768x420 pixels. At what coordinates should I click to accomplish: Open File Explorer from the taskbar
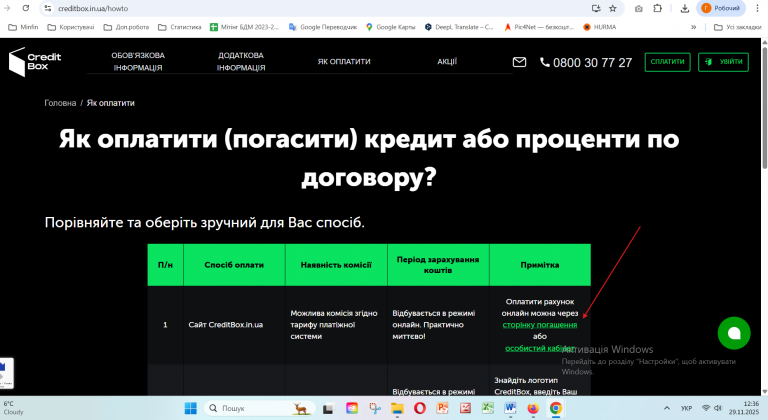point(397,408)
